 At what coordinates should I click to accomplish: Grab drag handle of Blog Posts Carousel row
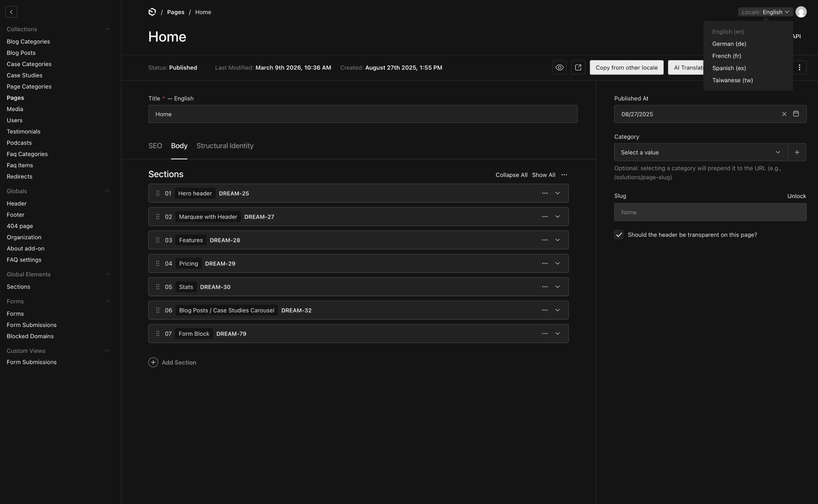(158, 310)
